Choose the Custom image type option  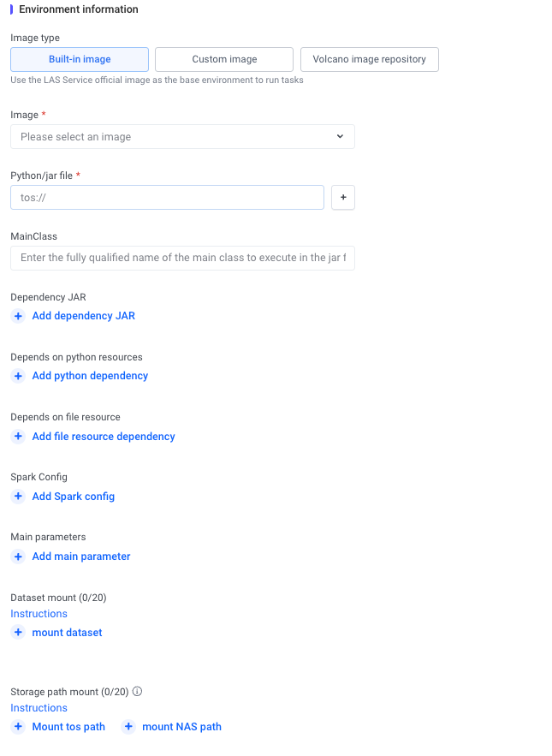point(224,59)
